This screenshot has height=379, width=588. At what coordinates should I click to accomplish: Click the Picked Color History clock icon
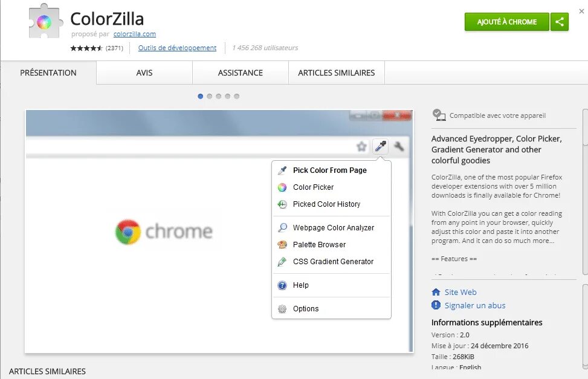(x=282, y=204)
